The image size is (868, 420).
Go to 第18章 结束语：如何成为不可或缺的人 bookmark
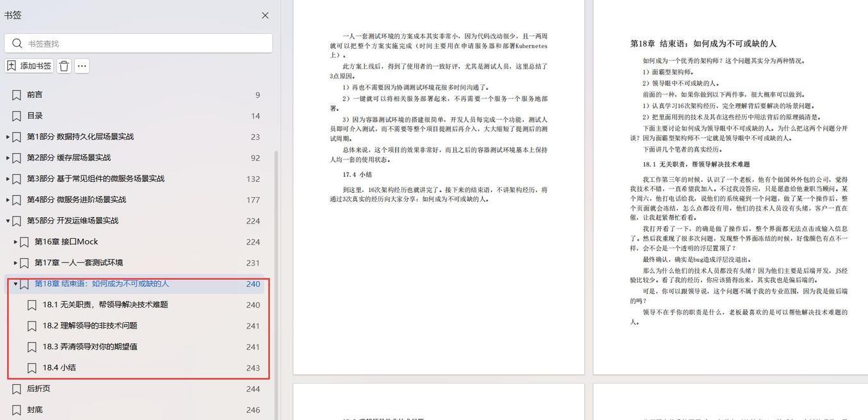[x=102, y=284]
